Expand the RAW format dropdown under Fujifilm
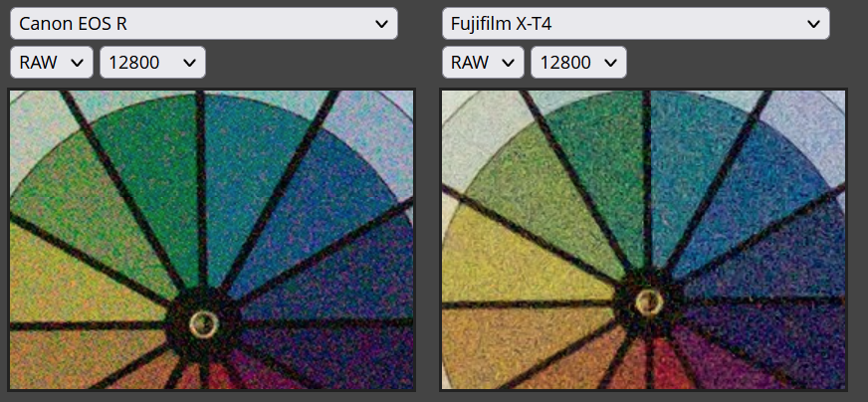Viewport: 868px width, 402px height. [483, 62]
